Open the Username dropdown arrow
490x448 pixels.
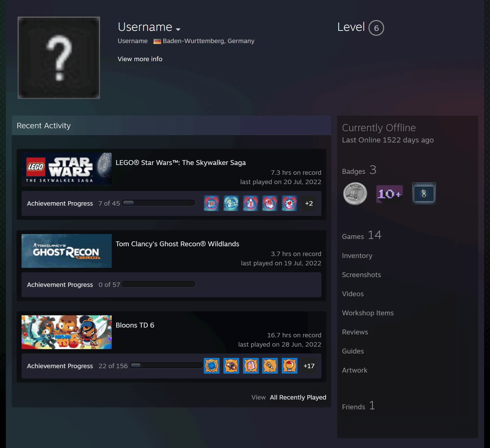(x=178, y=29)
